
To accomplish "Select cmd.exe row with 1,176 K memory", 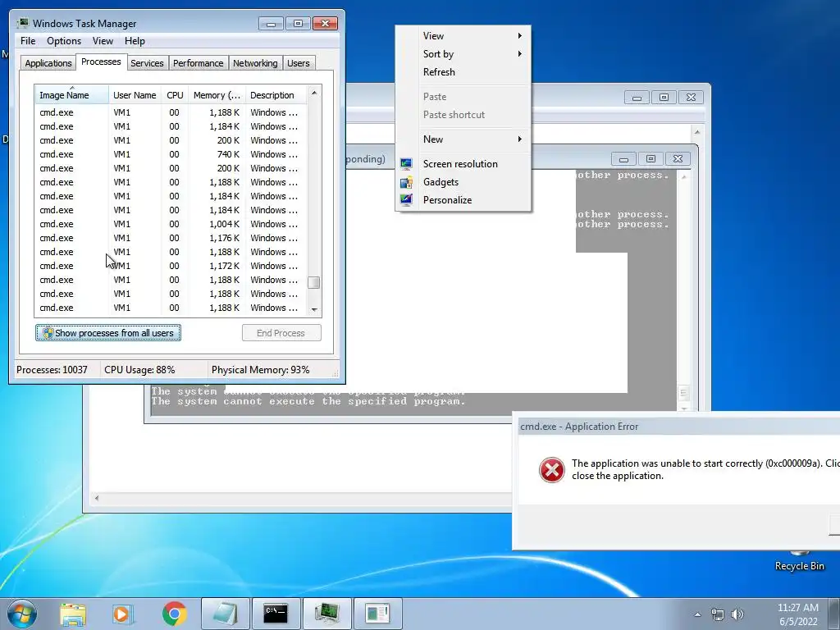I will click(x=171, y=238).
